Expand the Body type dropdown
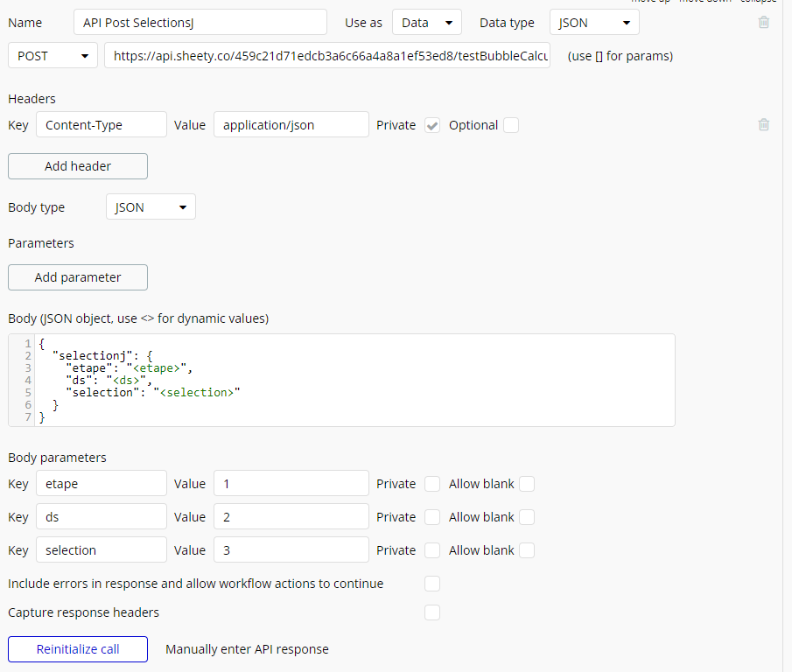Image resolution: width=792 pixels, height=672 pixels. click(x=151, y=207)
